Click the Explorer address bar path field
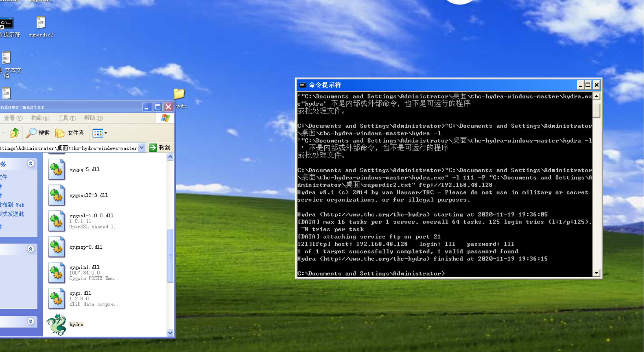 (x=69, y=148)
